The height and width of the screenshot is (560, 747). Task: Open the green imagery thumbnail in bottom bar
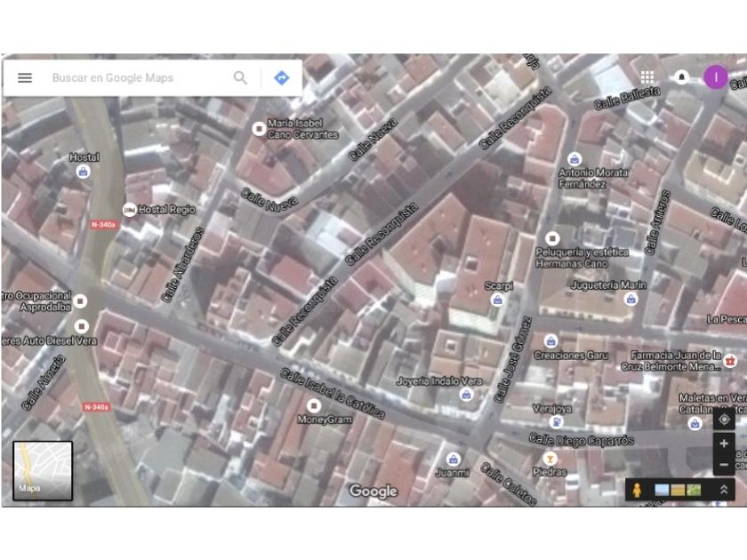(x=694, y=490)
